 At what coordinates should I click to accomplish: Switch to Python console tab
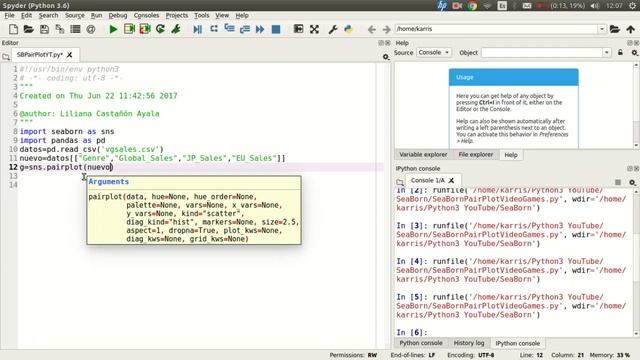pos(421,343)
